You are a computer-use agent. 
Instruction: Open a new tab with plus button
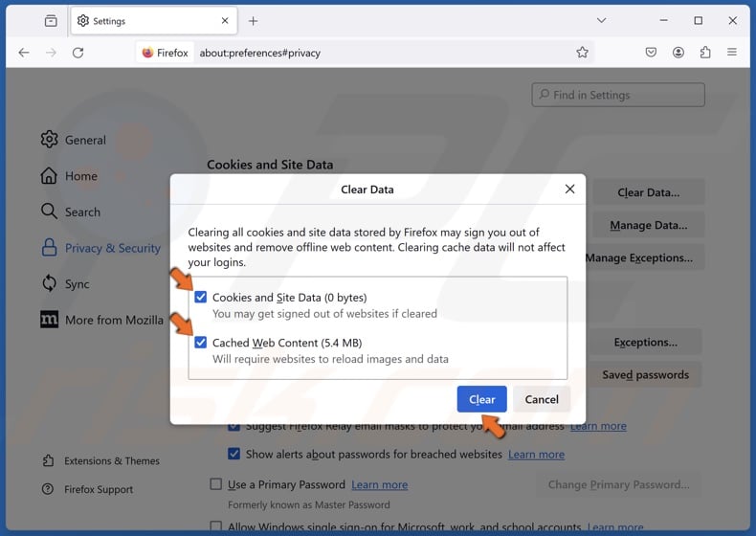[254, 21]
